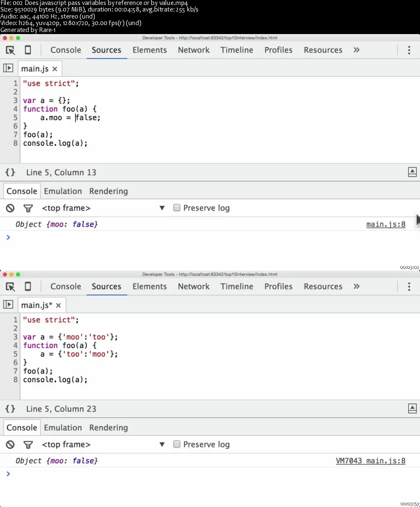
Task: Open top frame dropdown in upper window
Action: coord(103,208)
